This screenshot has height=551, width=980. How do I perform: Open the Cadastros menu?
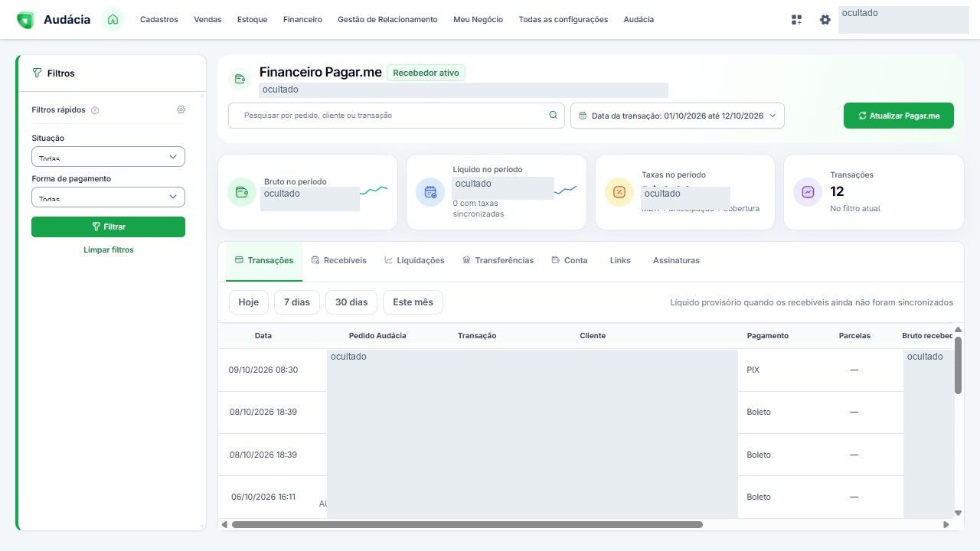159,20
